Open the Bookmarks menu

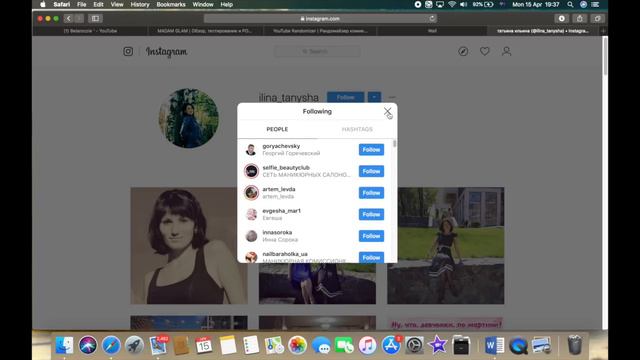point(171,4)
